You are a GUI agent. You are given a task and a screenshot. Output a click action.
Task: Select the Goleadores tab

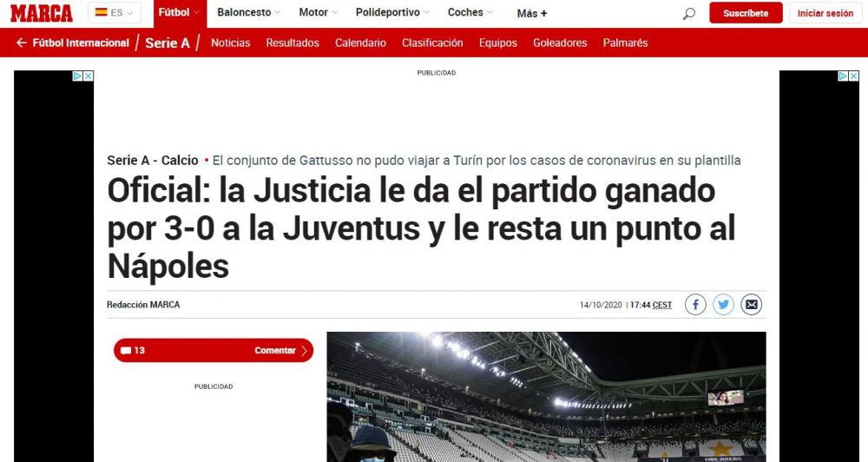[560, 43]
